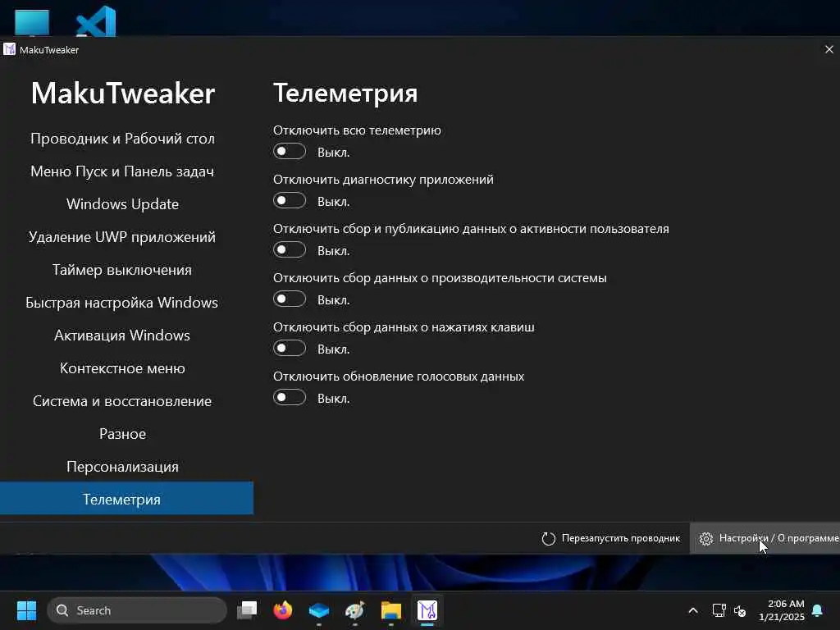Viewport: 840px width, 630px height.
Task: Open 'Удаление UWP приложений' page
Action: [x=123, y=237]
